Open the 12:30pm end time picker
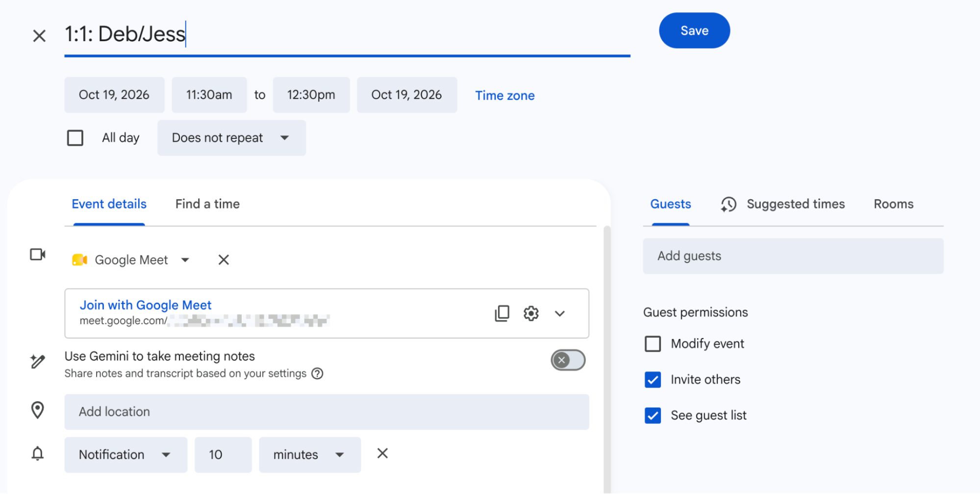Image resolution: width=980 pixels, height=494 pixels. pyautogui.click(x=311, y=95)
